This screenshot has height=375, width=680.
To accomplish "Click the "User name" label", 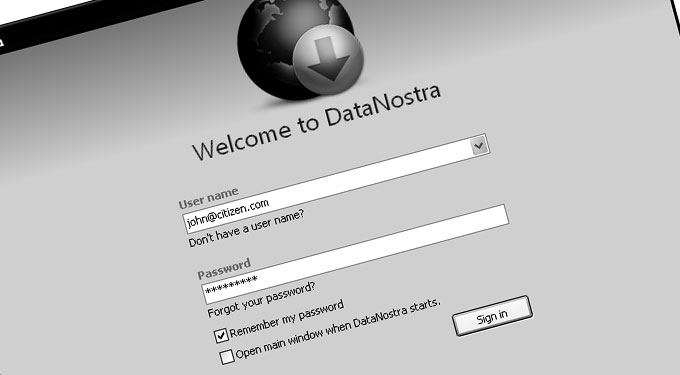I will [209, 198].
